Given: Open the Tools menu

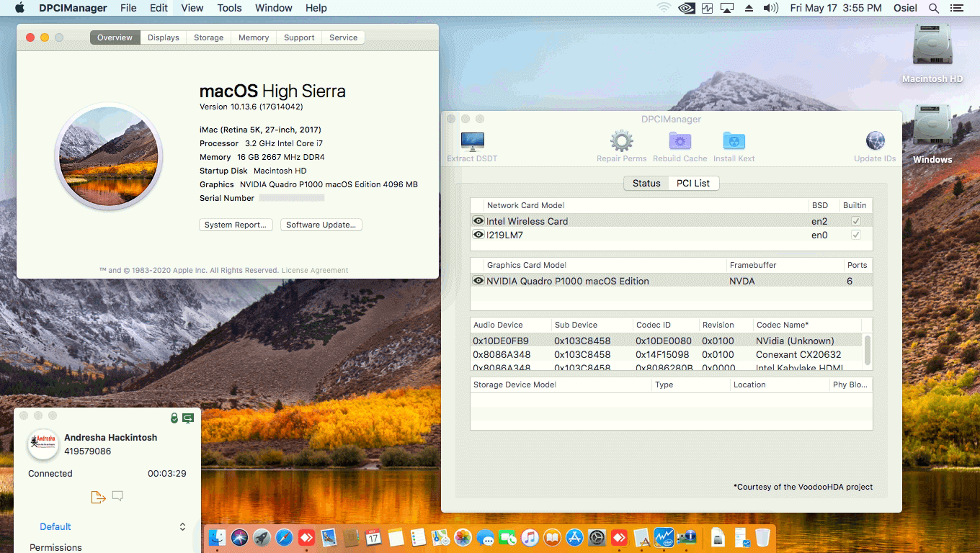Looking at the screenshot, I should tap(228, 8).
